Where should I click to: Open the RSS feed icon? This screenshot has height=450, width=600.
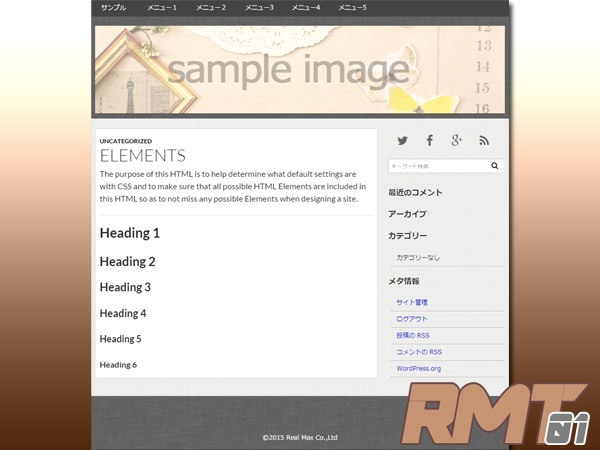(484, 141)
